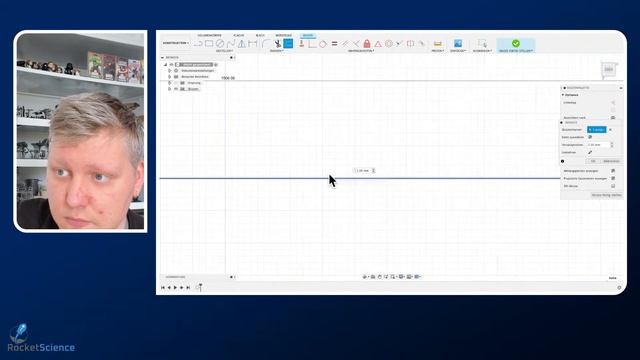Screen dimensions: 640x360
Task: Clear the Skizzenkurven selection with the X
Action: pos(611,130)
